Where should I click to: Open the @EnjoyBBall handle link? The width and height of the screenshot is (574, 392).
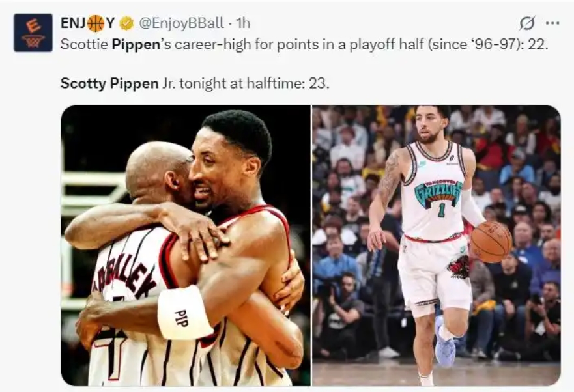181,23
